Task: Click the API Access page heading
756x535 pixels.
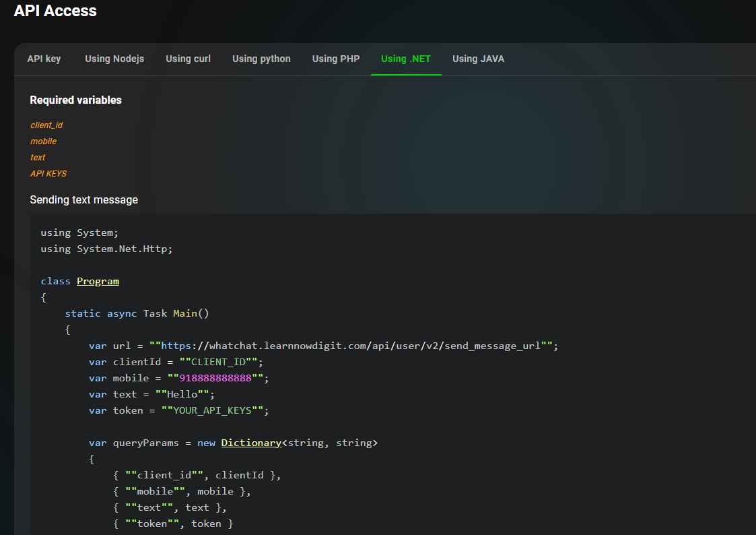Action: (55, 11)
